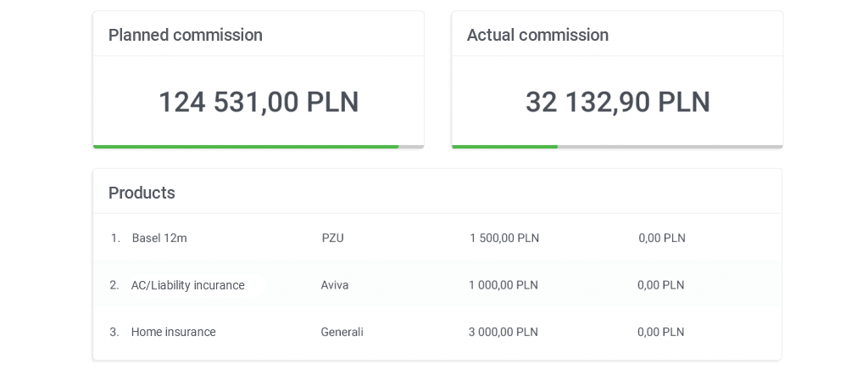Click the Actual commission green progress bar
The width and height of the screenshot is (868, 370).
tap(505, 147)
